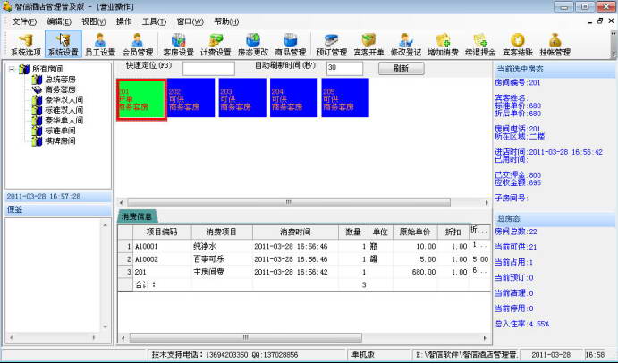Click 宾客结账 guest checkout icon

(x=518, y=45)
